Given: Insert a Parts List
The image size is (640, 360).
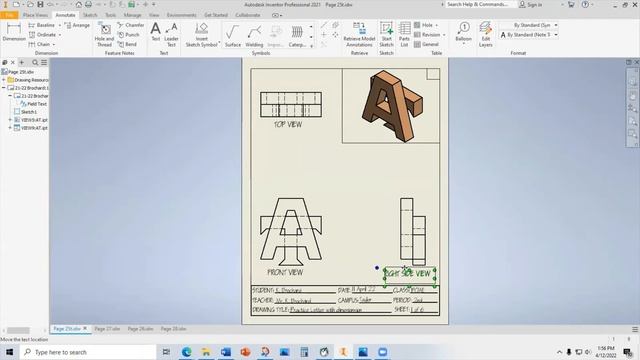Looking at the screenshot, I should pyautogui.click(x=404, y=35).
